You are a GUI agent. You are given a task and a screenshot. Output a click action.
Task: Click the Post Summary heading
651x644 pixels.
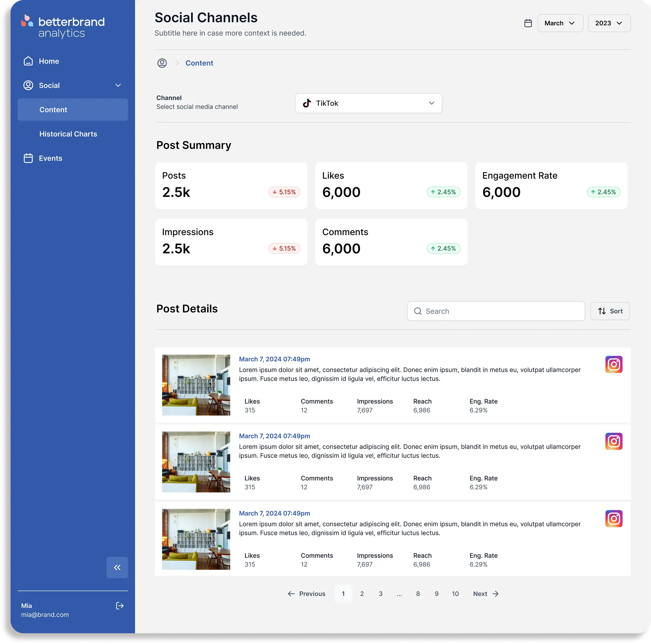pyautogui.click(x=194, y=145)
